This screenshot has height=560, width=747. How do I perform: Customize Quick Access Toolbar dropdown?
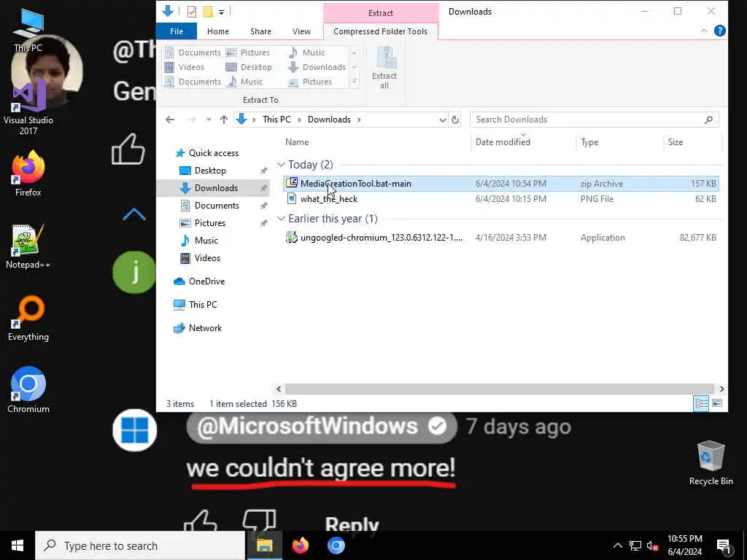coord(221,12)
